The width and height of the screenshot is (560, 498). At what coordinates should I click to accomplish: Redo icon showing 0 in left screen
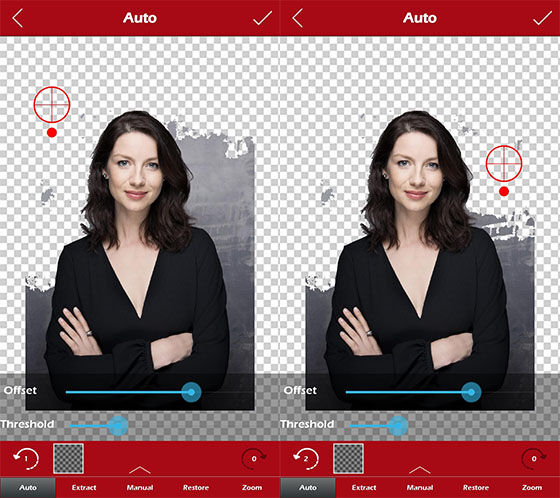click(x=254, y=458)
